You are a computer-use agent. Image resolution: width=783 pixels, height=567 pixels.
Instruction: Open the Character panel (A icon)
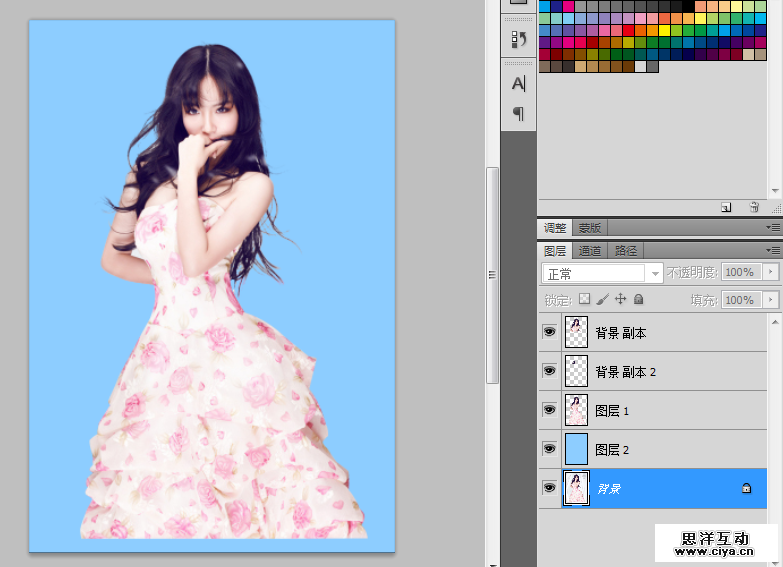(x=518, y=83)
